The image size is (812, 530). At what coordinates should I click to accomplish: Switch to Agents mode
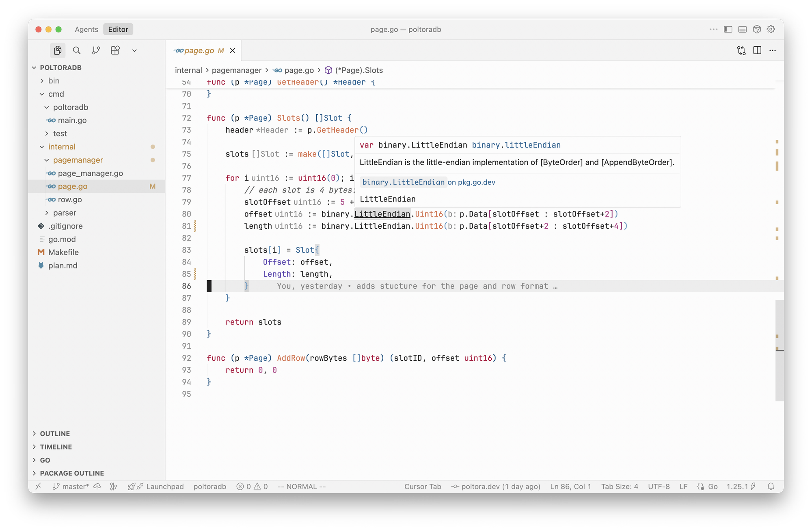click(86, 29)
